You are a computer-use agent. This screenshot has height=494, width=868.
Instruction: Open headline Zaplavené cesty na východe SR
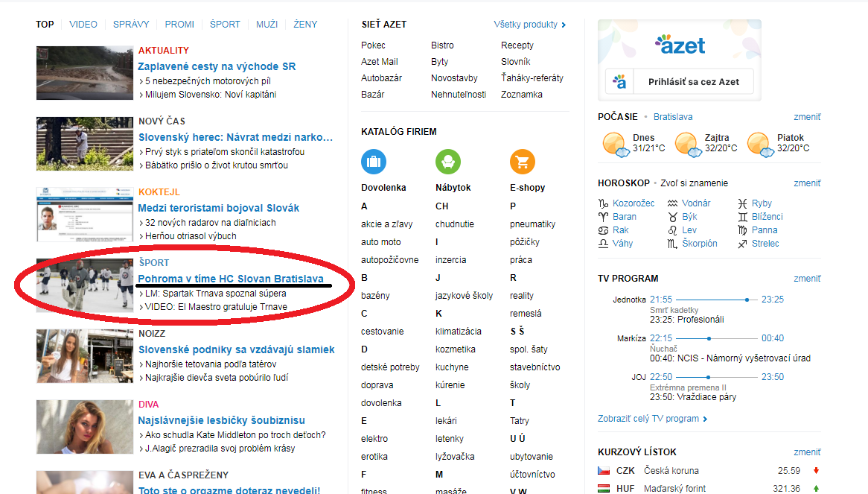point(217,66)
